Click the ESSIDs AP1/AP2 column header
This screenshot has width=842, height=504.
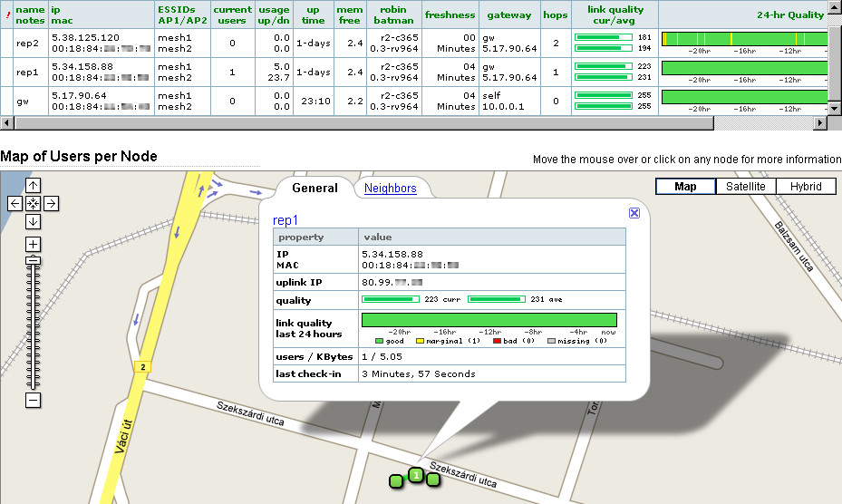click(x=182, y=15)
